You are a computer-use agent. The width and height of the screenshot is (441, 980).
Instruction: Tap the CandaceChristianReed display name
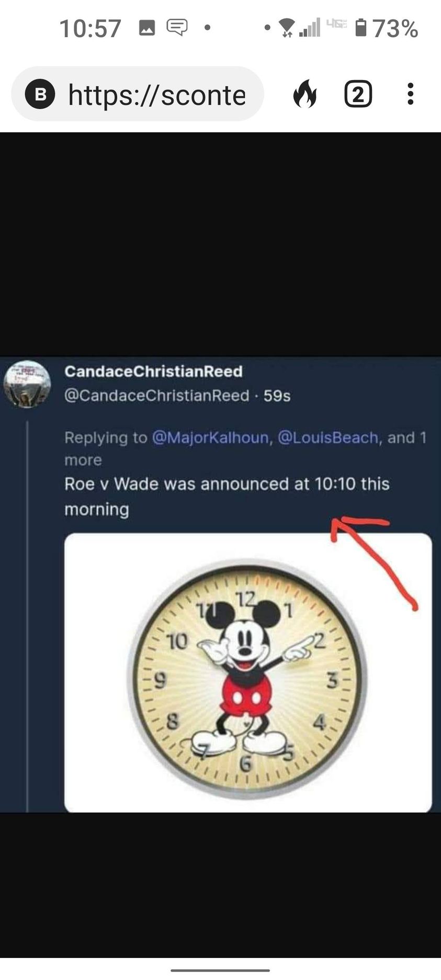click(x=154, y=371)
